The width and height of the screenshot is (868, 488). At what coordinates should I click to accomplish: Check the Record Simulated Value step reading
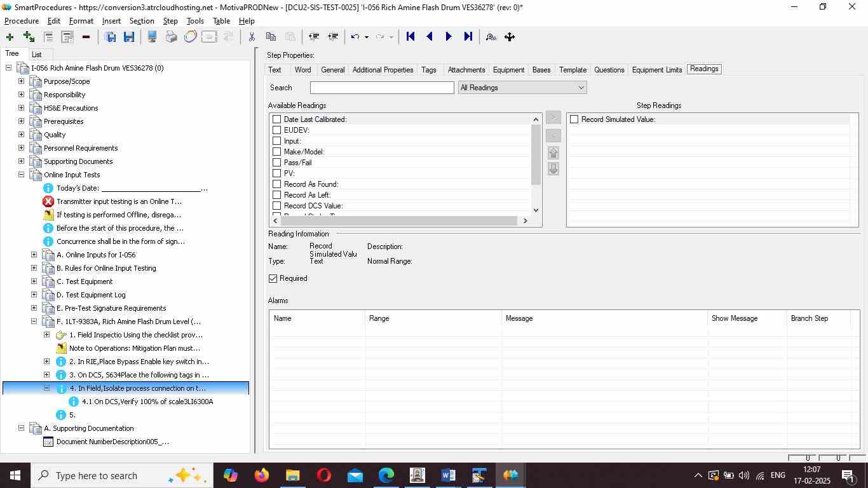click(574, 119)
